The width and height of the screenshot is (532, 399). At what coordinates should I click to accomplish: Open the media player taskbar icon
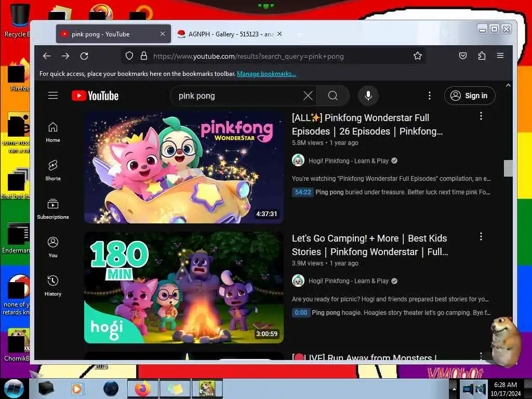(77, 389)
